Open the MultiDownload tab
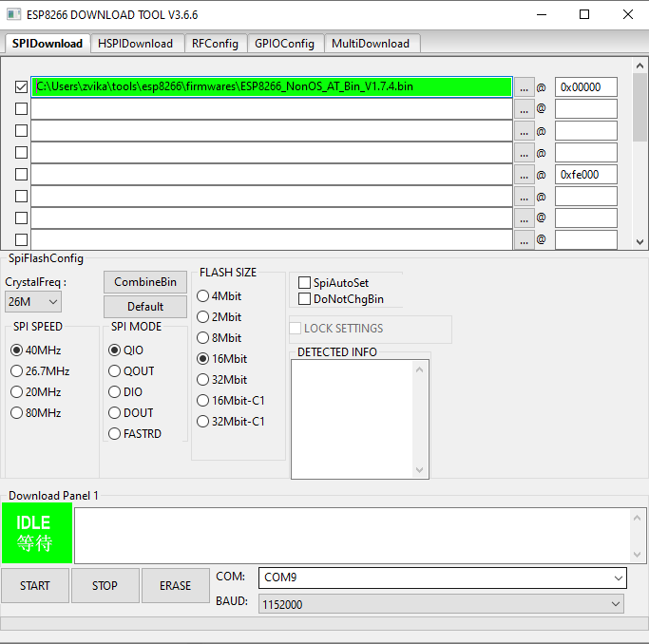The height and width of the screenshot is (644, 649). point(371,44)
